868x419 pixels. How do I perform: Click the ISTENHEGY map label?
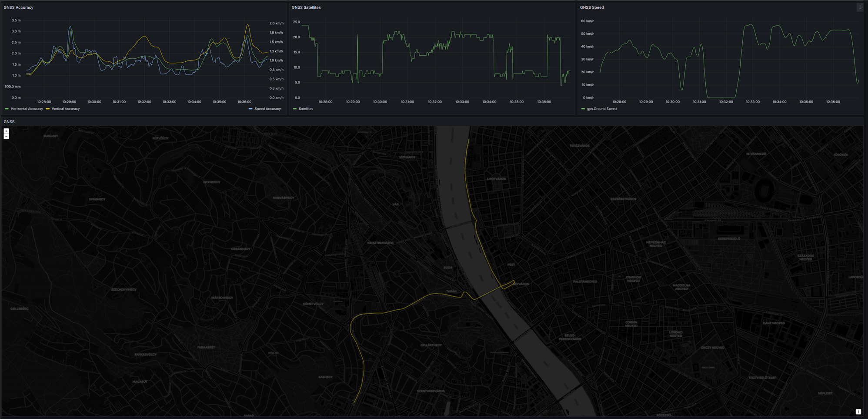212,182
